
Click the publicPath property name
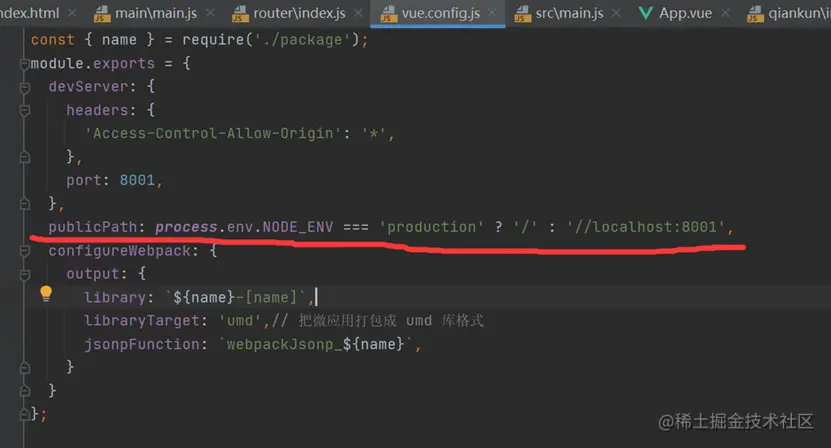tap(93, 227)
